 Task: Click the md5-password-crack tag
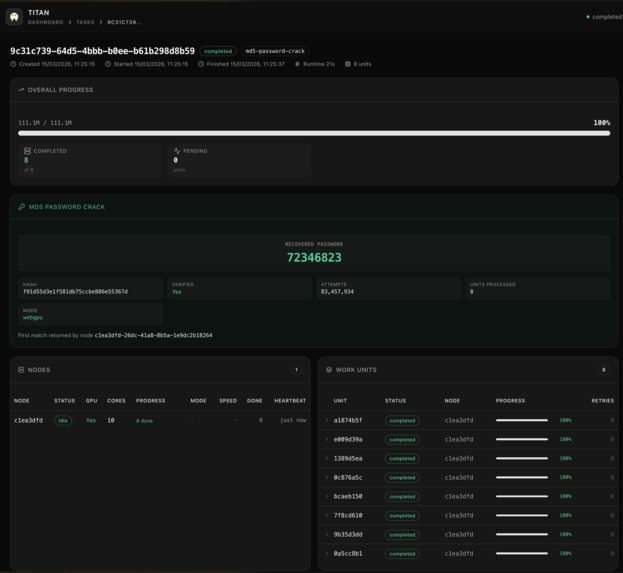[275, 51]
